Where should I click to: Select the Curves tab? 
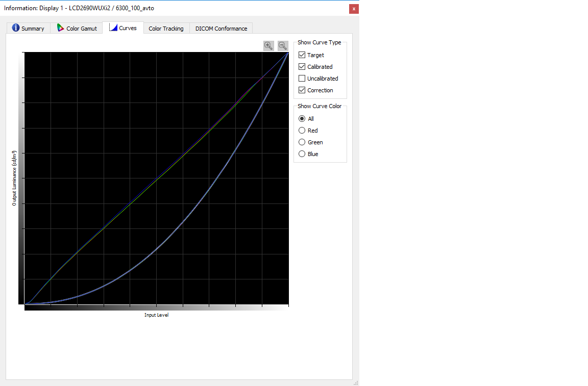(123, 28)
